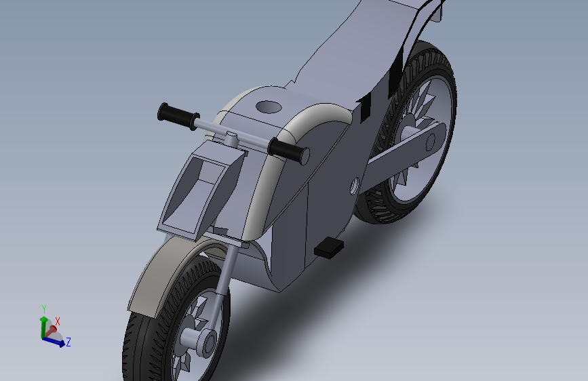The image size is (588, 381).
Task: Select the round filler hole on the tank
Action: click(269, 107)
